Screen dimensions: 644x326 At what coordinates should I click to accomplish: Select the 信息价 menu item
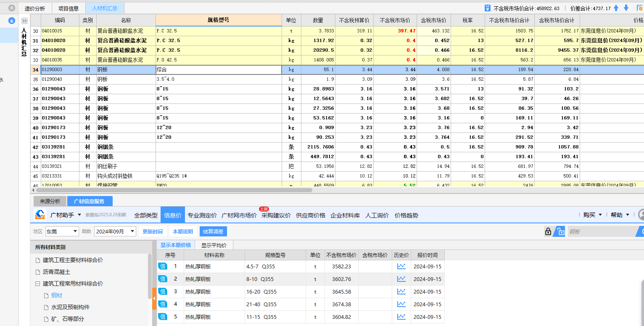(173, 215)
